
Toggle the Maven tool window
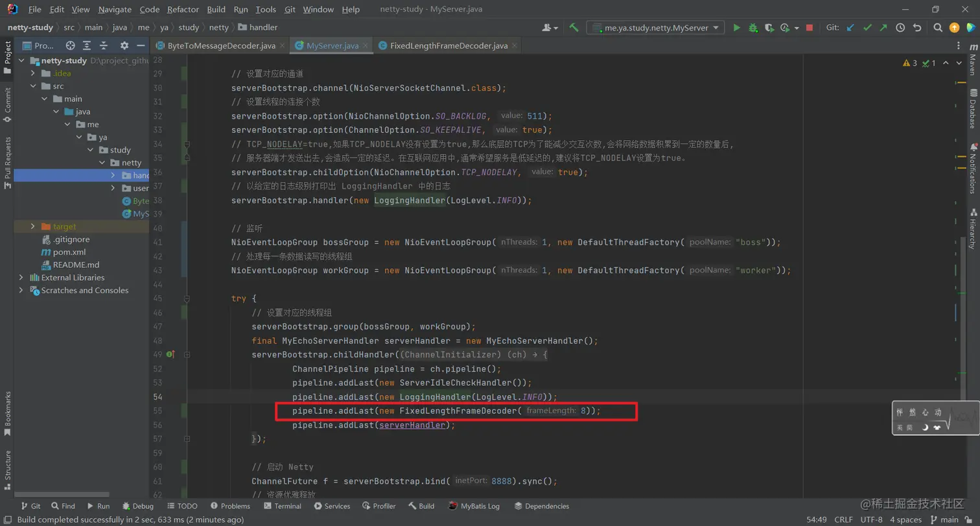[972, 59]
